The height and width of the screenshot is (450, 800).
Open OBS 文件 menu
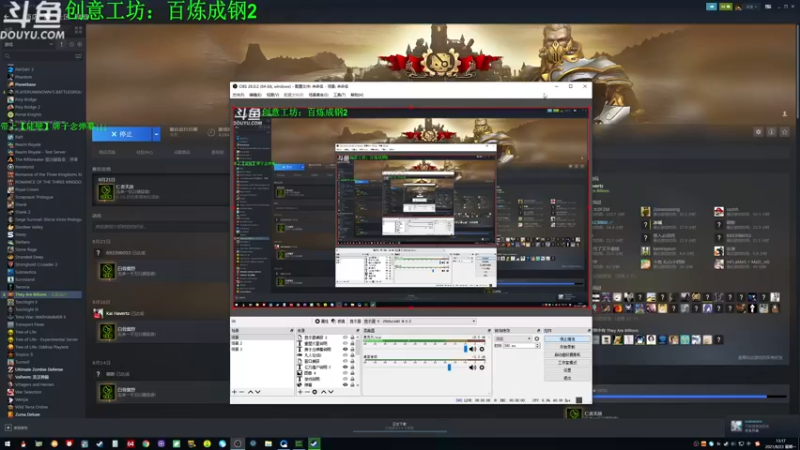[238, 95]
